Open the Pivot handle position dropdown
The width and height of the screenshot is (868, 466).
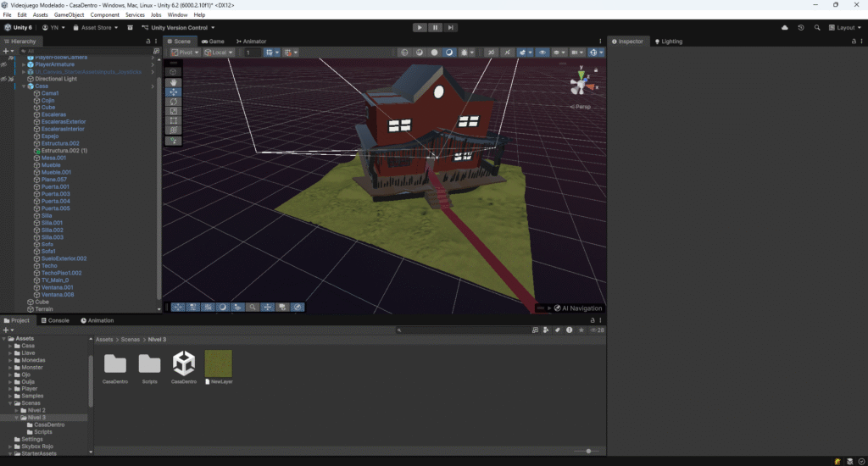(184, 53)
